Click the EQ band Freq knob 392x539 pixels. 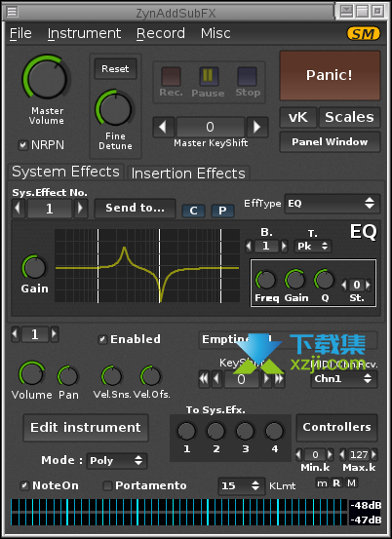[x=265, y=280]
